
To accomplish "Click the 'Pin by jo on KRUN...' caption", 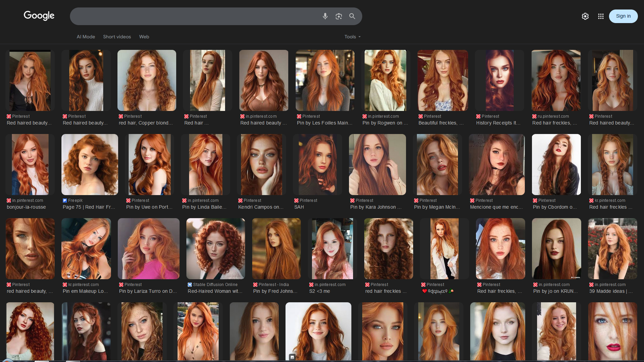I will pos(555,291).
